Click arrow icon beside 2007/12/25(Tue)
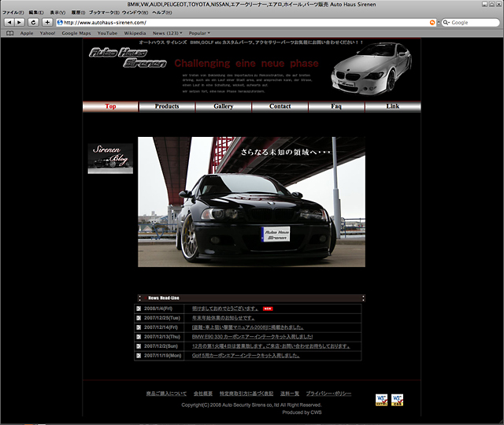Image resolution: width=504 pixels, height=425 pixels. (x=139, y=318)
